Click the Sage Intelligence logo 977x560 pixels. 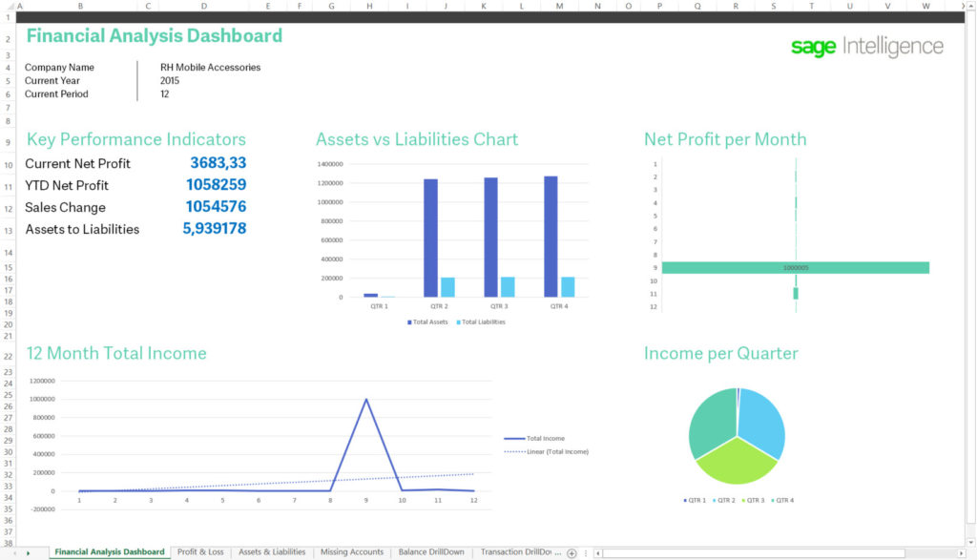(x=866, y=45)
